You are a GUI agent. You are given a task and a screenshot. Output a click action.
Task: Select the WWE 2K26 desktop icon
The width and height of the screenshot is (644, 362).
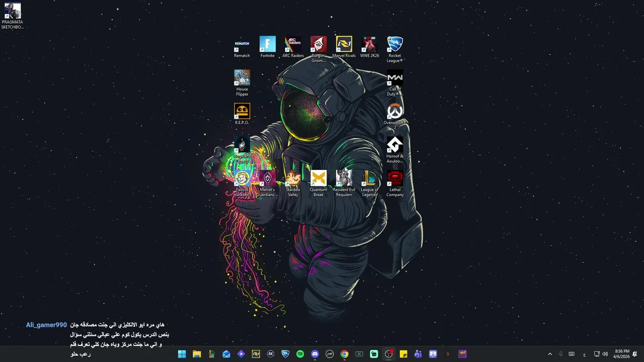click(x=370, y=48)
